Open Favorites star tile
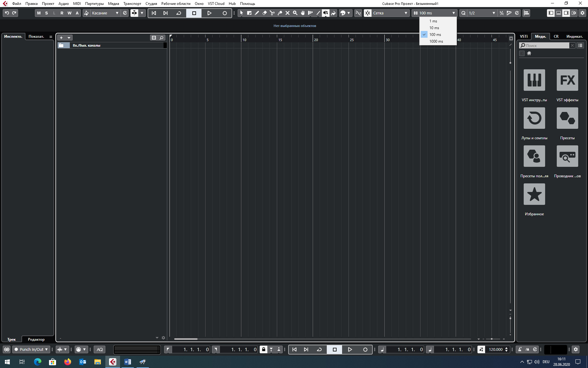The image size is (588, 368). [x=534, y=194]
